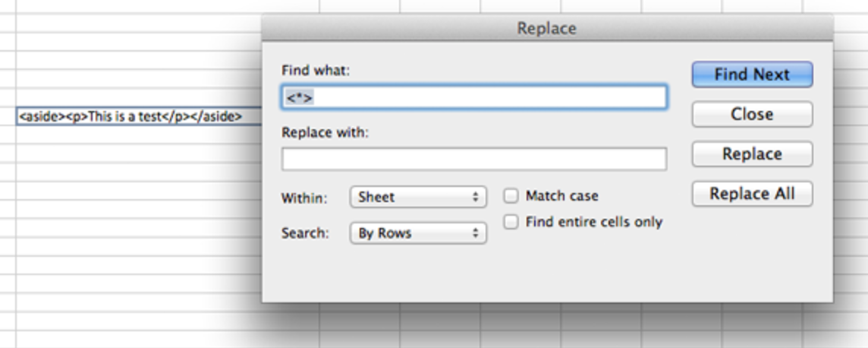
Task: Click the Replace button
Action: (753, 154)
